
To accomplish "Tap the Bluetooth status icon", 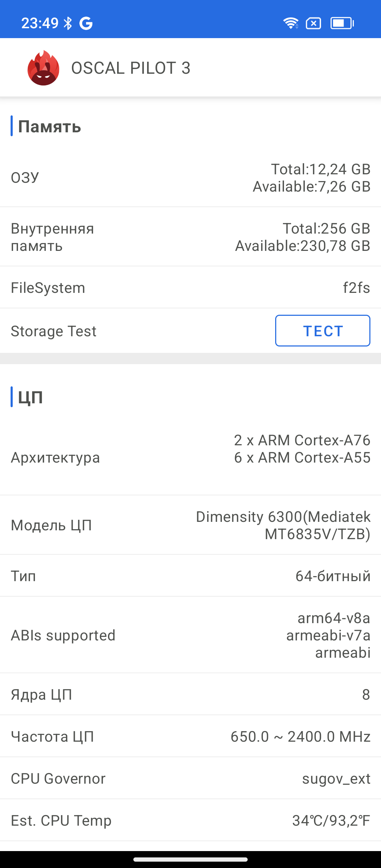I will point(68,23).
